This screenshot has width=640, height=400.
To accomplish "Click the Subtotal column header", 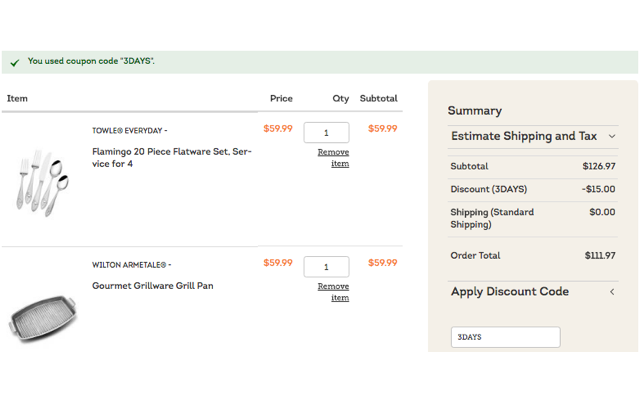I will tap(378, 99).
